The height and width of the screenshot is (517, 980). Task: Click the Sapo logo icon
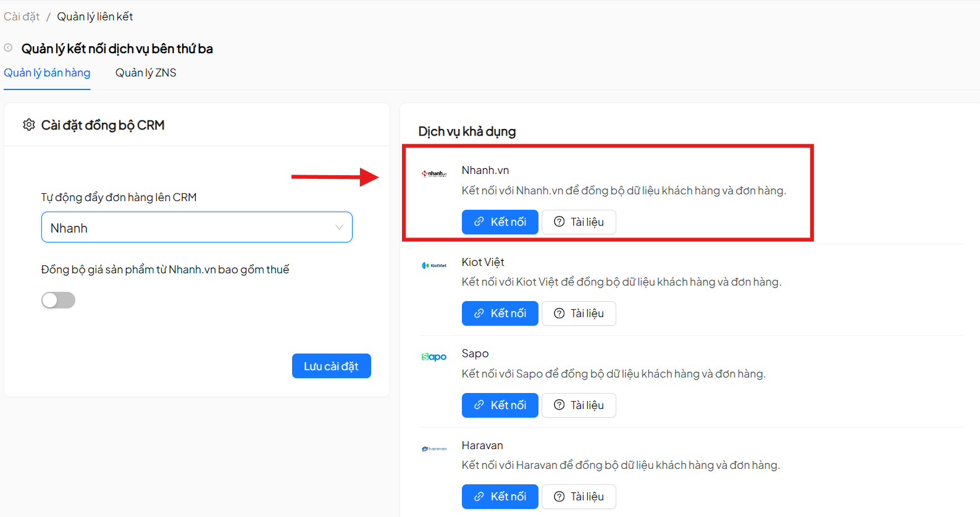click(x=434, y=357)
